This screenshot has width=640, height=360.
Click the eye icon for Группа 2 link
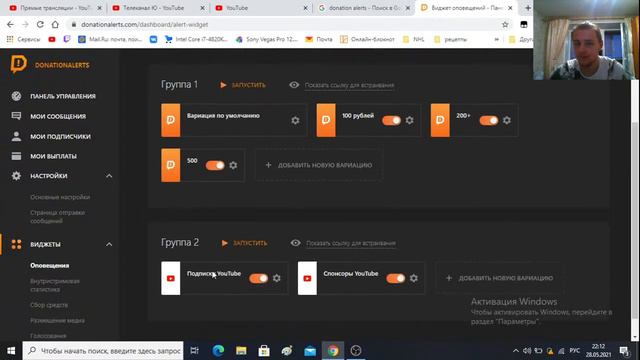coord(296,243)
